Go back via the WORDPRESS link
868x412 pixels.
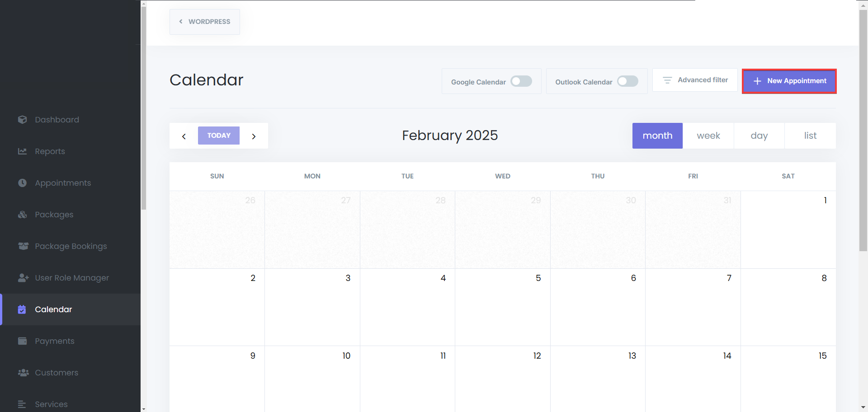pos(205,22)
